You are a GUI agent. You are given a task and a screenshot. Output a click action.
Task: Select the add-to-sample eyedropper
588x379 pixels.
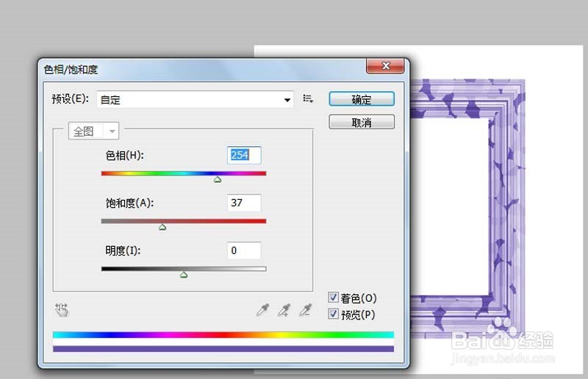click(x=284, y=310)
